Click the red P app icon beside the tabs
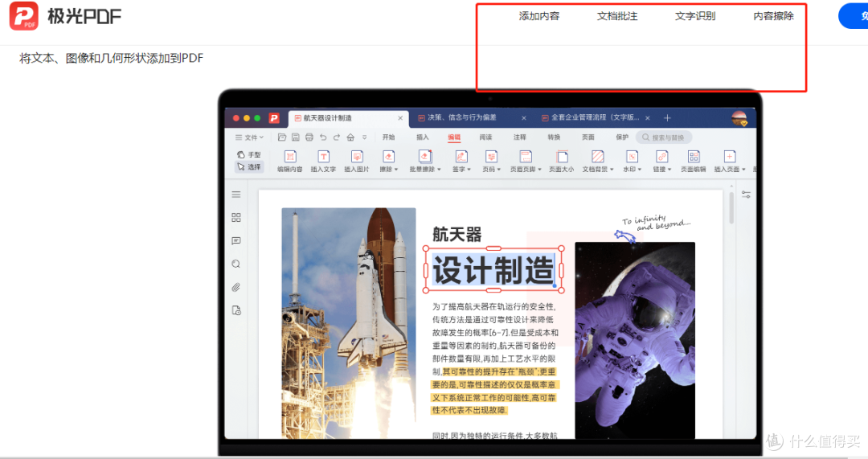 click(274, 118)
